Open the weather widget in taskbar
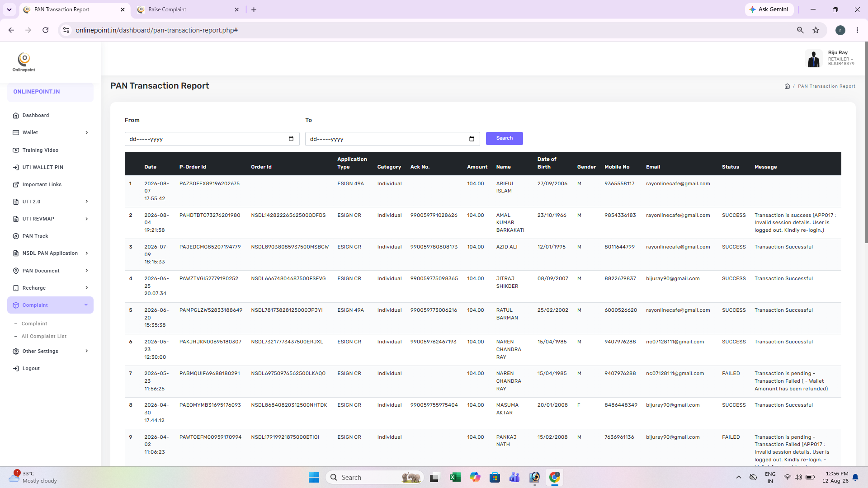Image resolution: width=868 pixels, height=488 pixels. [x=33, y=477]
